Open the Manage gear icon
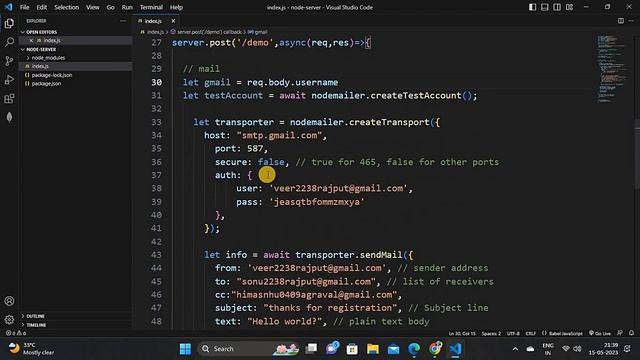This screenshot has width=640, height=360. click(9, 320)
